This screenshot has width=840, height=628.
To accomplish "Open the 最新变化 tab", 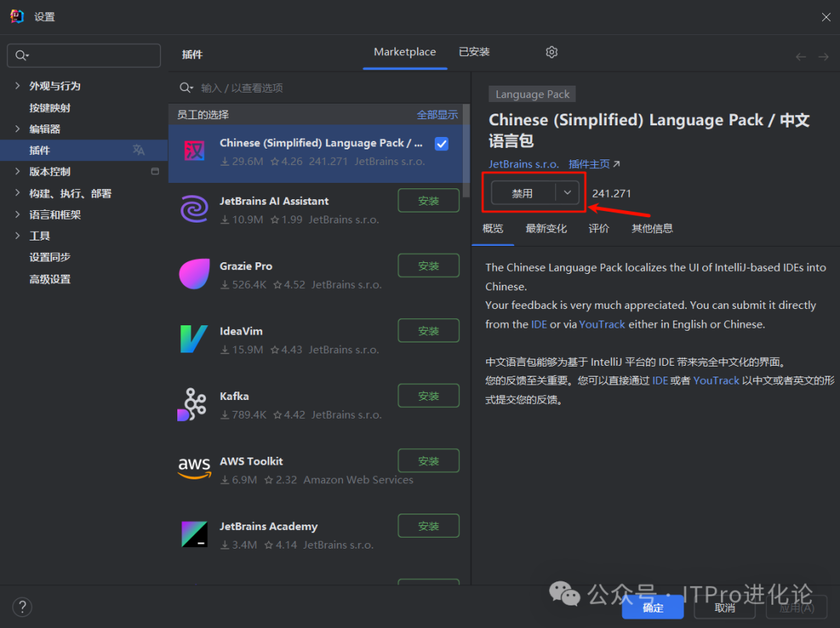I will (x=546, y=229).
